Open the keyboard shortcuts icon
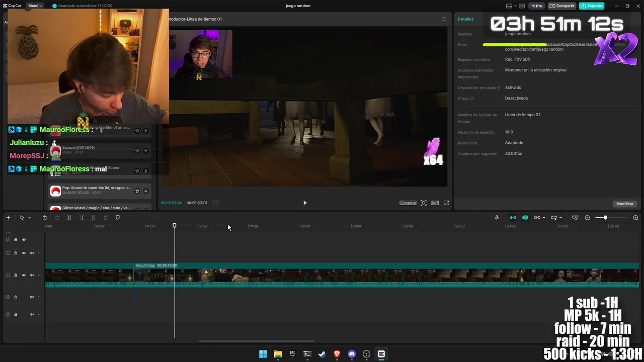This screenshot has height=362, width=644. [521, 6]
